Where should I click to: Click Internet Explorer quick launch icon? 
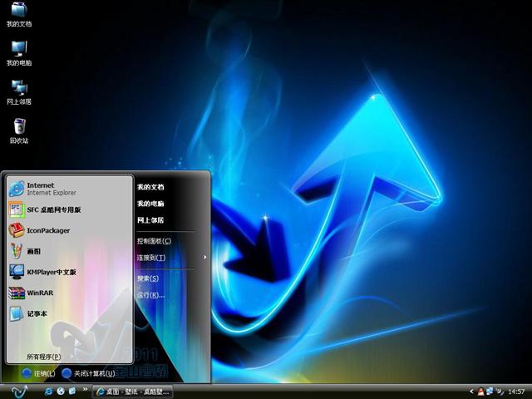48,392
